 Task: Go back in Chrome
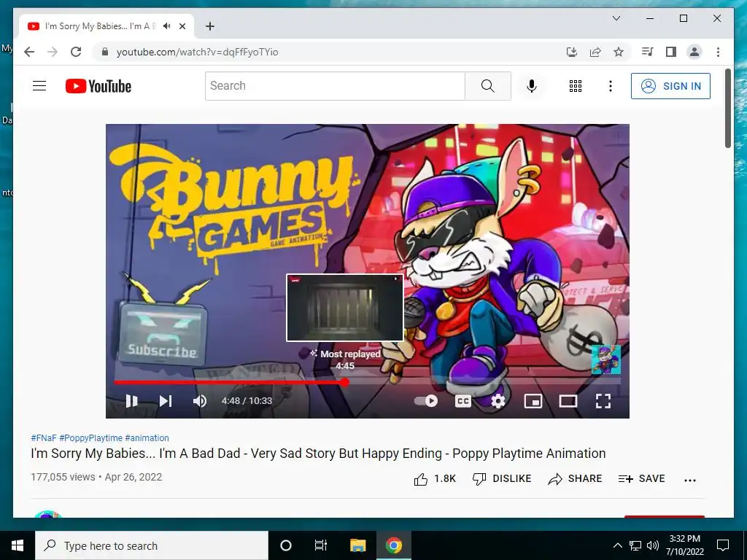click(x=29, y=52)
